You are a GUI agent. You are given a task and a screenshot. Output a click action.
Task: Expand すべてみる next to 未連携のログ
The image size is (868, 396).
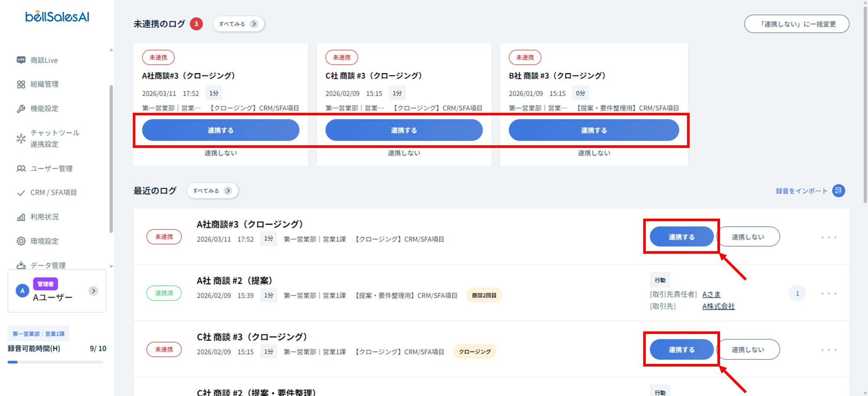[x=238, y=24]
